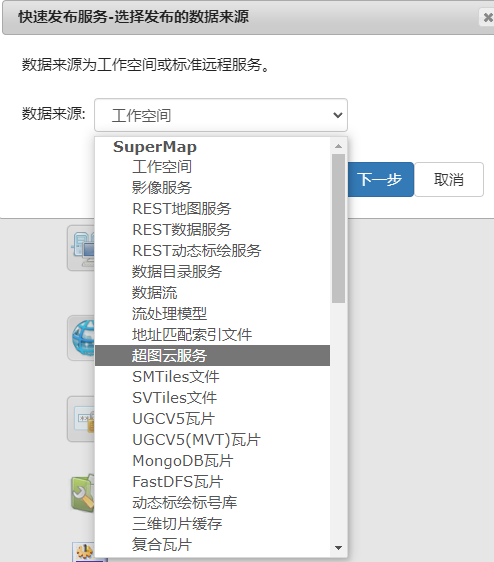Click the 下一步 button
This screenshot has height=562, width=494.
pos(381,179)
